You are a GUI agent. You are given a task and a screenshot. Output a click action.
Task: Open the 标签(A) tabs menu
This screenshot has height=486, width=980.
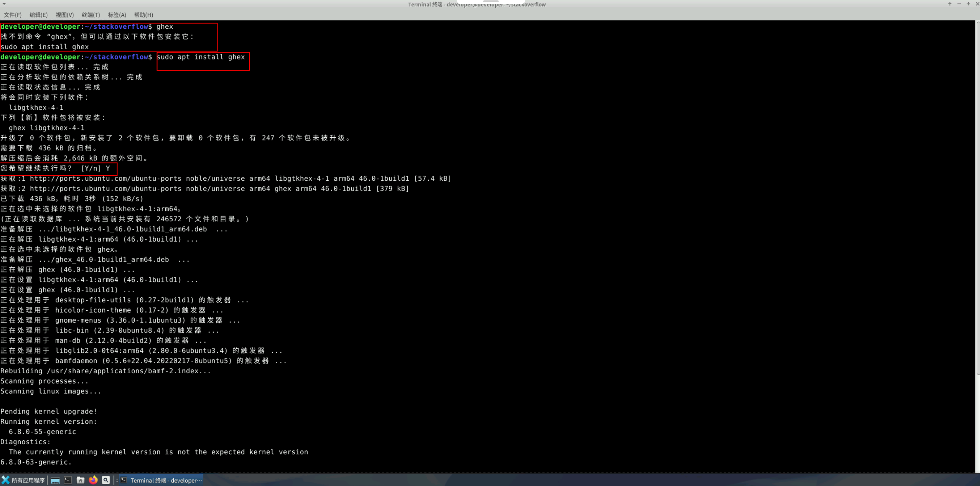tap(117, 15)
